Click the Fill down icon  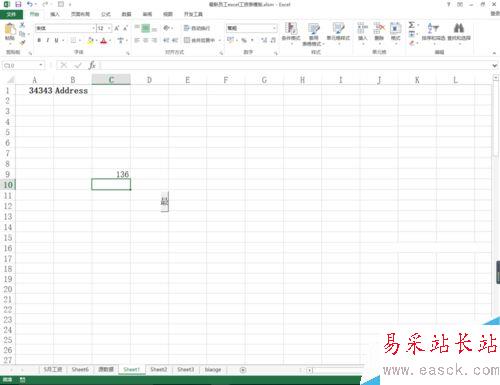coord(412,34)
